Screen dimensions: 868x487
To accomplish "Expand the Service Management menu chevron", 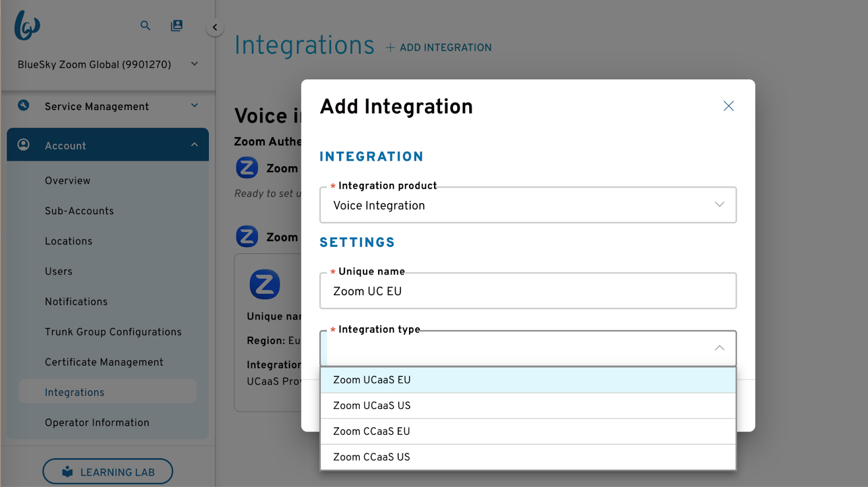I will pos(195,106).
